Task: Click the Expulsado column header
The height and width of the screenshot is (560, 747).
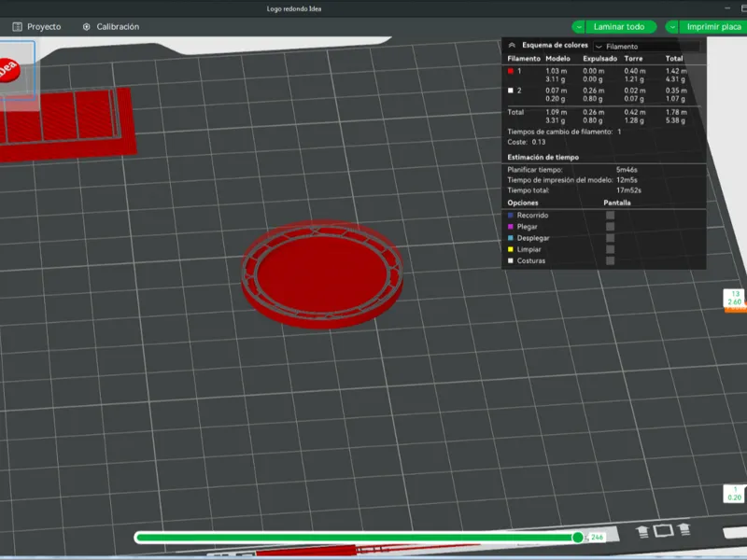Action: click(599, 59)
